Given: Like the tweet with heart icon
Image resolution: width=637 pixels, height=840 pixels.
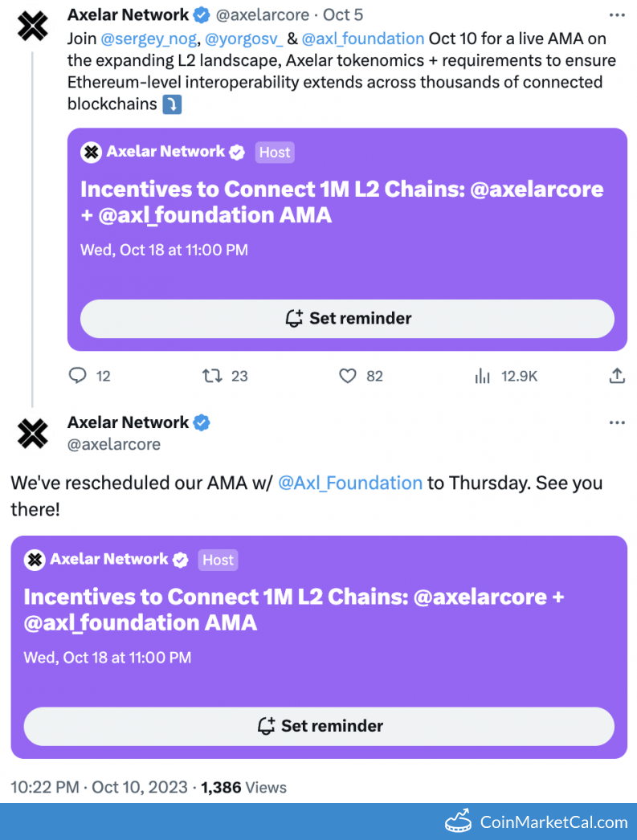Looking at the screenshot, I should pyautogui.click(x=347, y=375).
